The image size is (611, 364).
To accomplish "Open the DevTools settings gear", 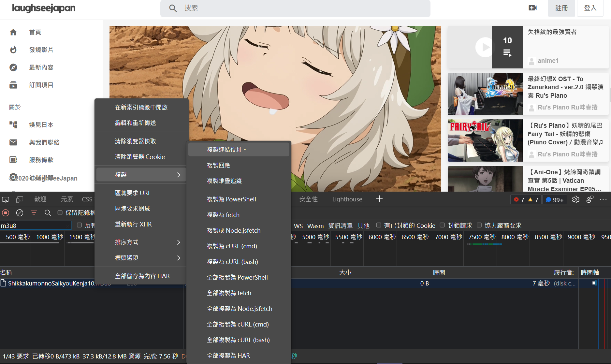I will pos(575,199).
